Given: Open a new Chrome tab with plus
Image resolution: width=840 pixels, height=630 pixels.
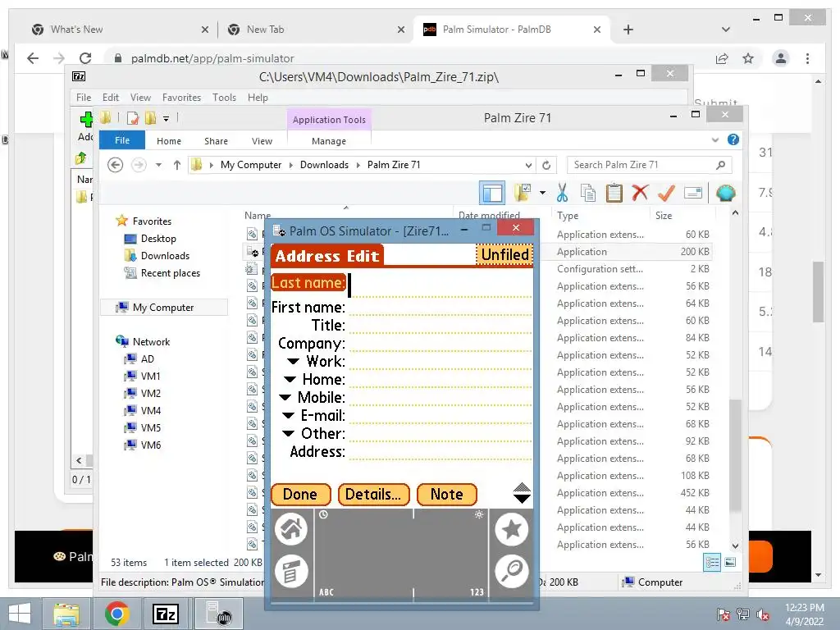Looking at the screenshot, I should coord(628,30).
